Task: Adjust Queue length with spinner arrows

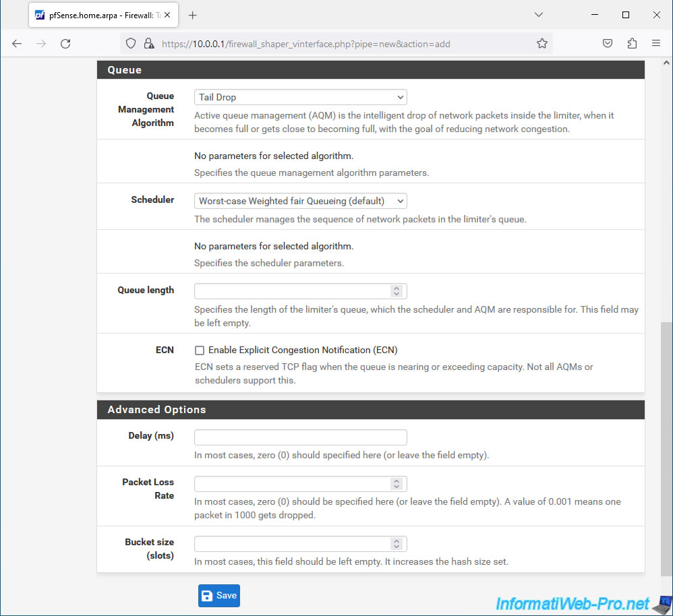Action: click(397, 291)
